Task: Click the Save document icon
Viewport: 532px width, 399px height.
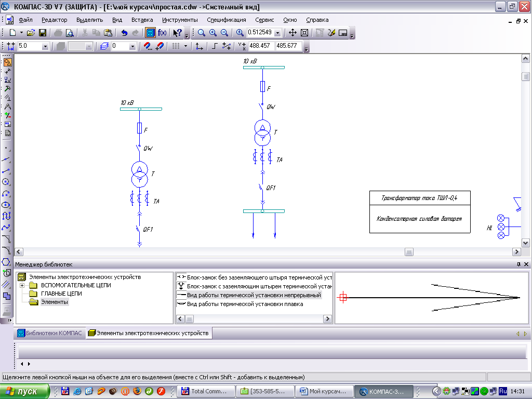Action: 43,33
